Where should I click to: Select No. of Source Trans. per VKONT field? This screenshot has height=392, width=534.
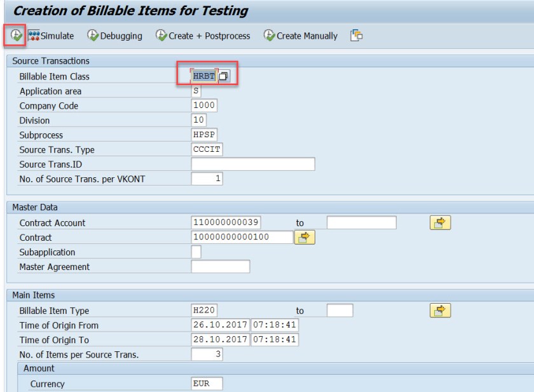coord(207,179)
